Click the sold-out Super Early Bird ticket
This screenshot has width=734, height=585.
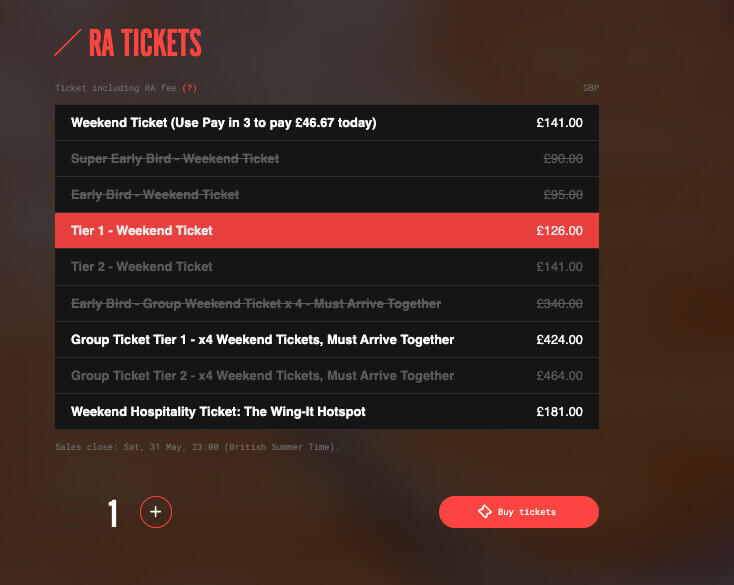point(327,159)
